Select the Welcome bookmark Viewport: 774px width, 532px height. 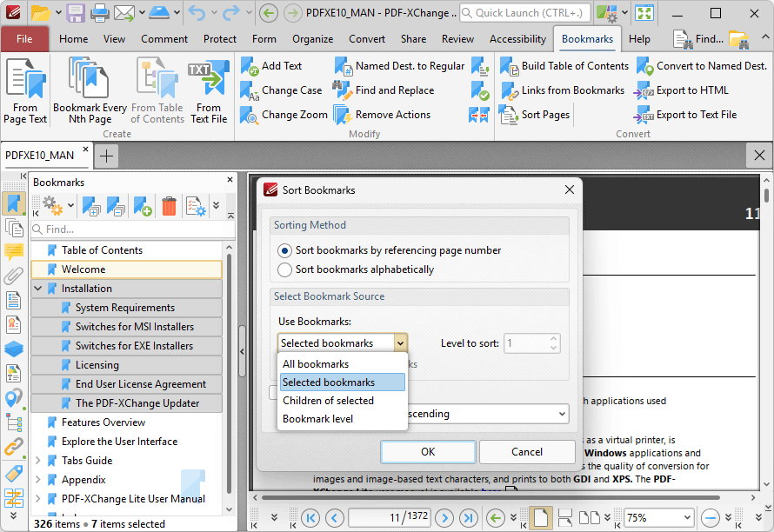tap(126, 269)
